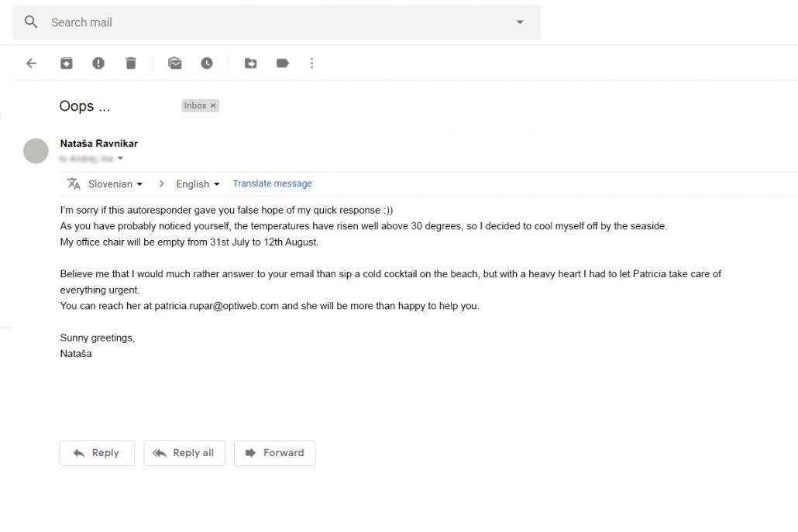Image resolution: width=798 pixels, height=532 pixels.
Task: Click the Reply button
Action: [x=97, y=453]
